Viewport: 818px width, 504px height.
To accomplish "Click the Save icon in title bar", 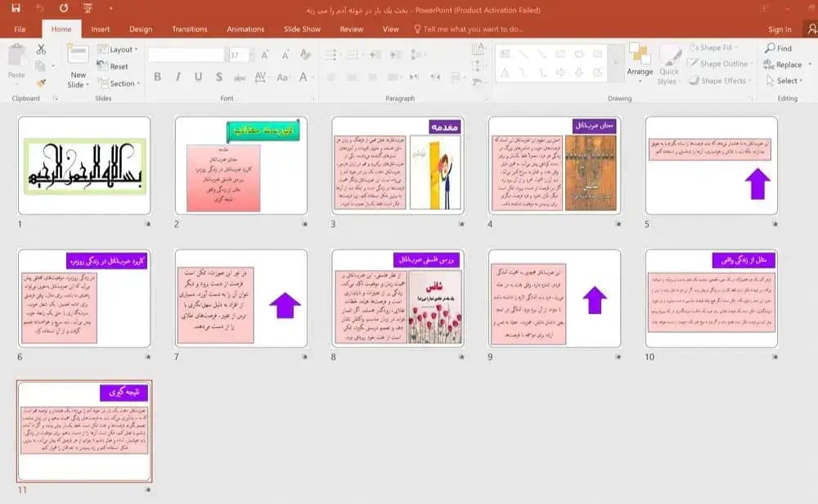I will tap(16, 8).
